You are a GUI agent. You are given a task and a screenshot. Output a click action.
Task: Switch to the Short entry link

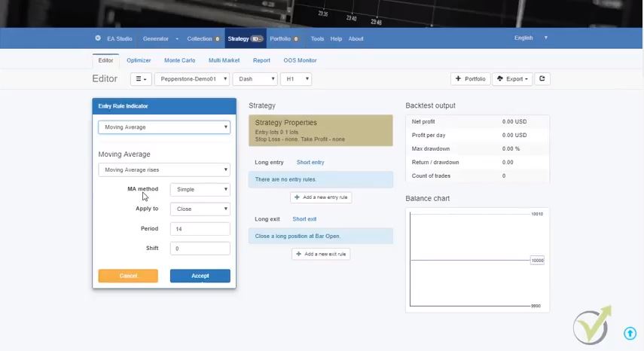point(310,162)
